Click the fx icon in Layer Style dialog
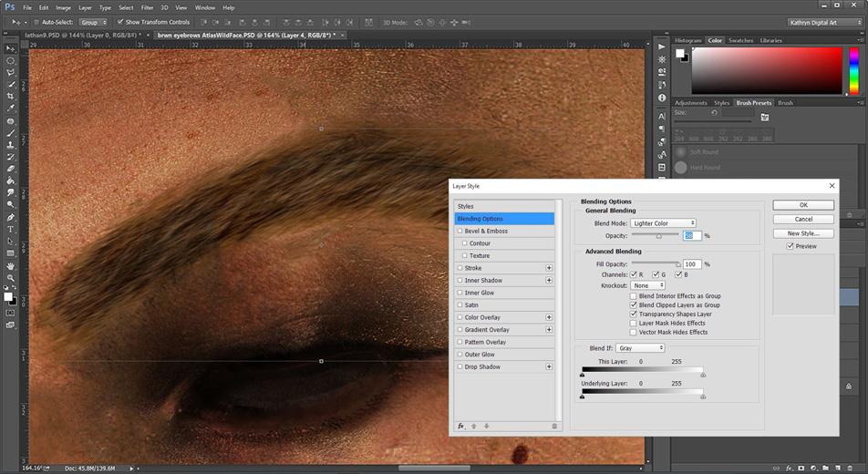Image resolution: width=868 pixels, height=474 pixels. pos(461,426)
